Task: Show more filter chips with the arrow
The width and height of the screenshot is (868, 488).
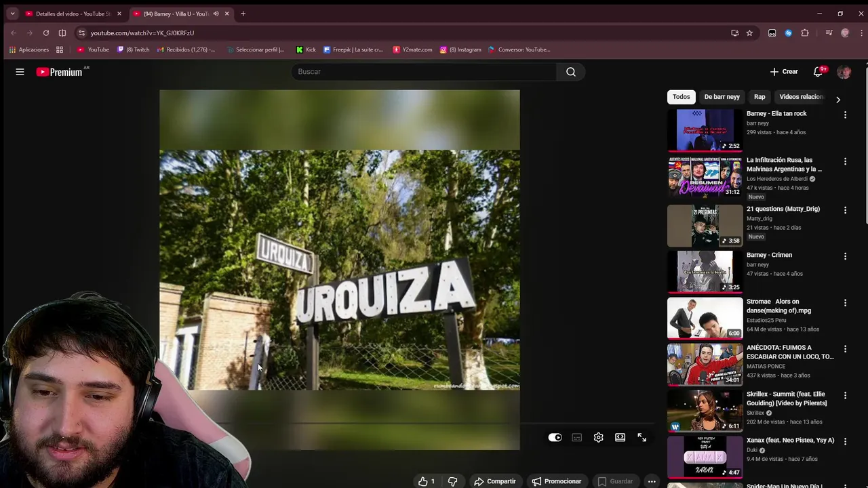Action: (x=837, y=99)
